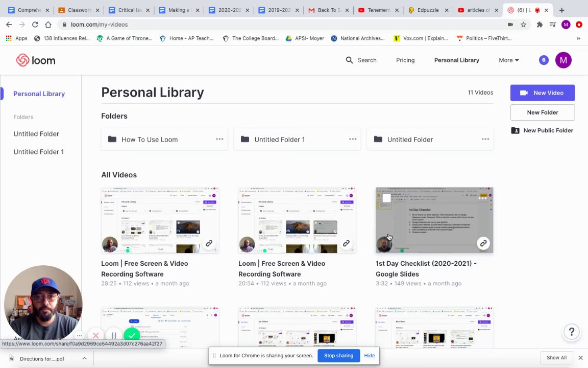Finish recording with the green checkmark
Viewport: 588px width, 368px height.
point(132,335)
